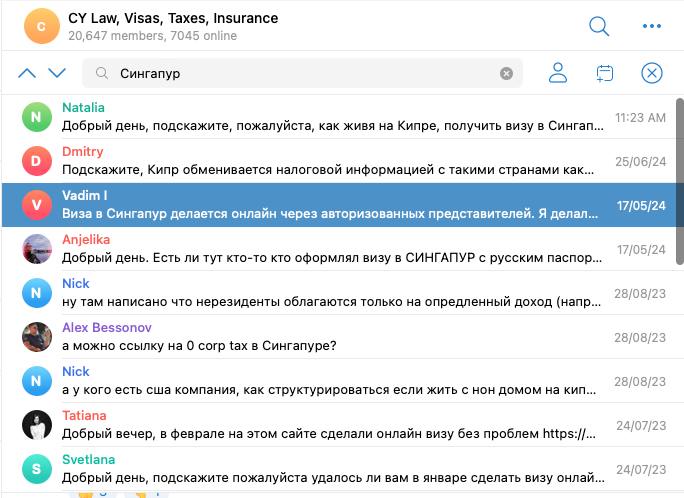
Task: Open the three-dot more options menu
Action: point(652,26)
